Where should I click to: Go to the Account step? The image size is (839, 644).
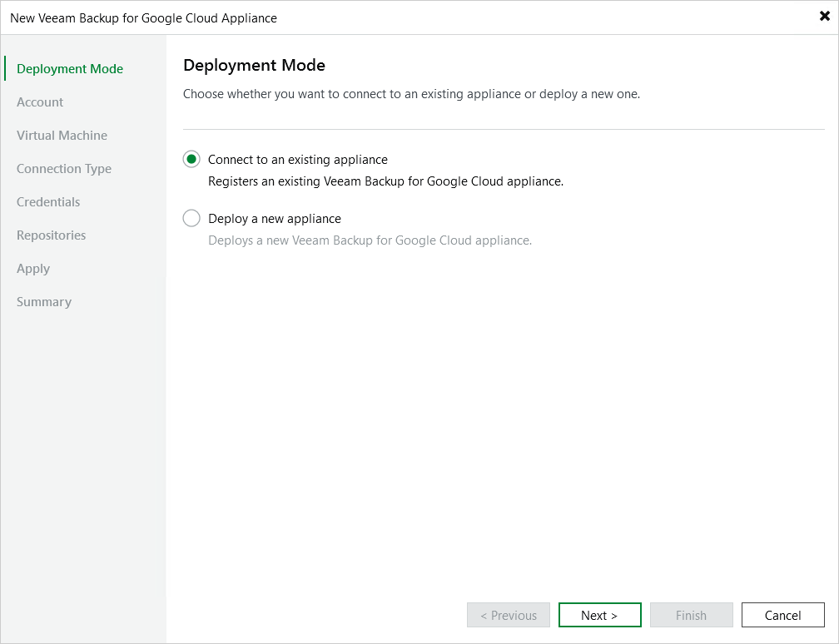coord(40,102)
